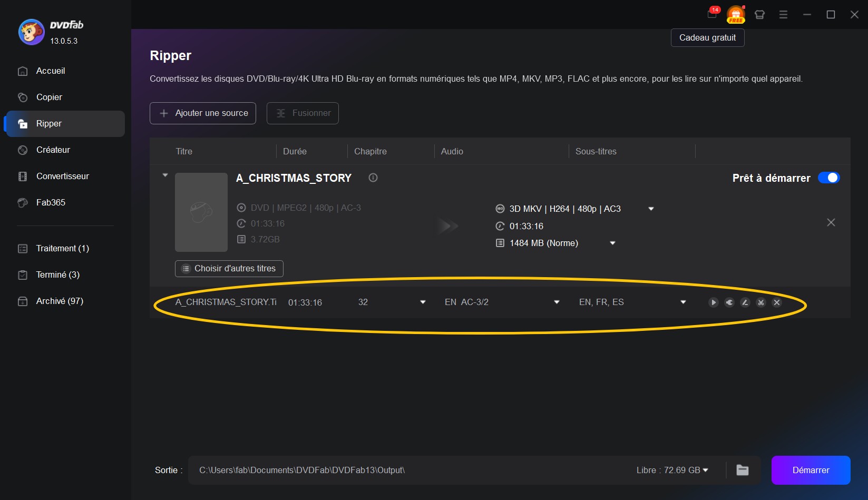868x500 pixels.
Task: Open advanced settings via the wrench icon
Action: [x=729, y=302]
